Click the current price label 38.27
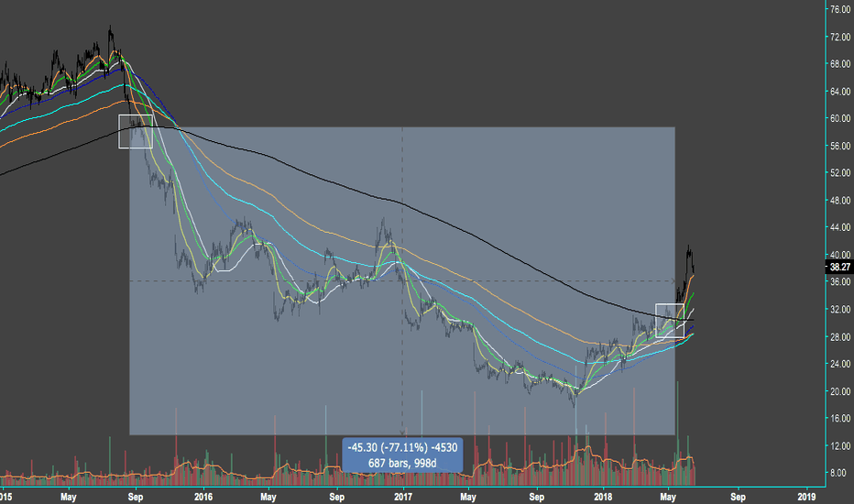The width and height of the screenshot is (854, 504). (x=839, y=267)
